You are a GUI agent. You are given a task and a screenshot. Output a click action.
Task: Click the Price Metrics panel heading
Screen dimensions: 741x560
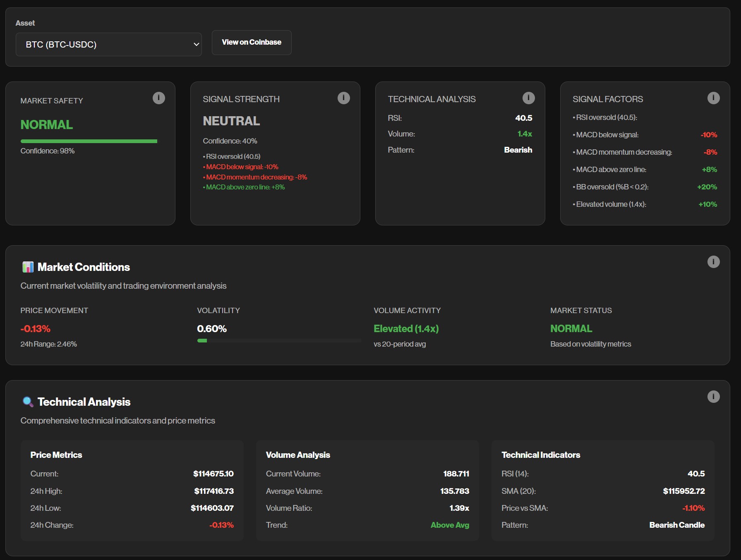(x=56, y=455)
